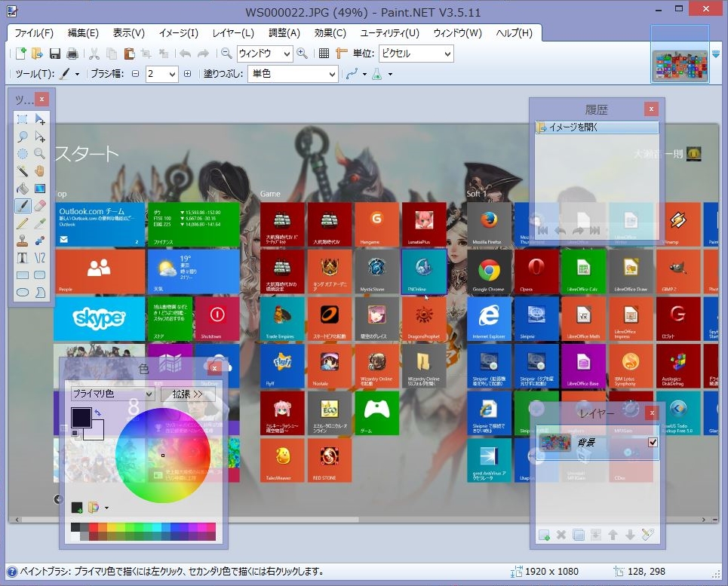
Task: Open the antialiasing mode dropdown arrow
Action: pos(364,74)
